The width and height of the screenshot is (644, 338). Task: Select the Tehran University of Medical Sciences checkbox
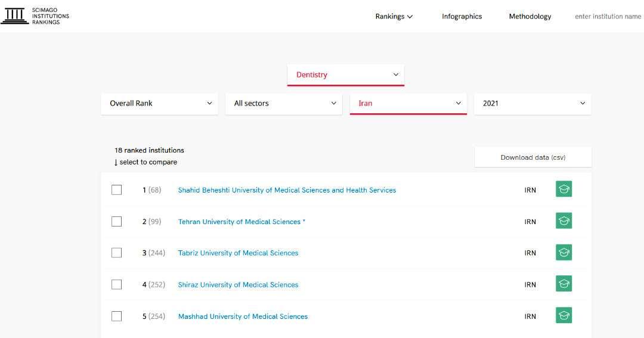click(x=117, y=222)
